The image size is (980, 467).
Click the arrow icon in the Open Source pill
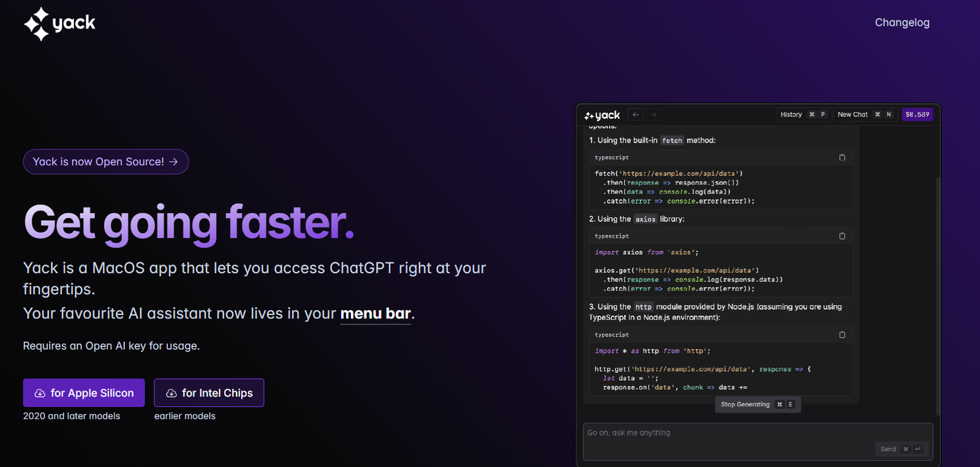173,162
